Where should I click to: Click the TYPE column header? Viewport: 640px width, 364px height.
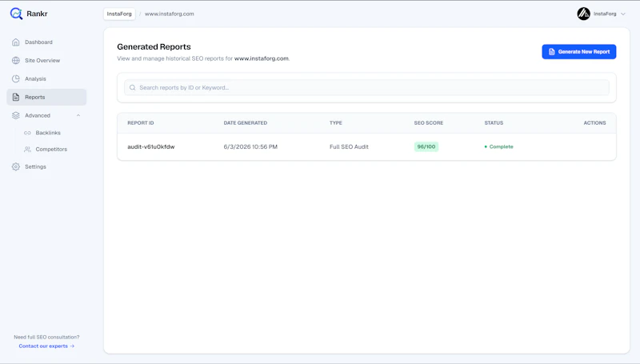pos(336,123)
